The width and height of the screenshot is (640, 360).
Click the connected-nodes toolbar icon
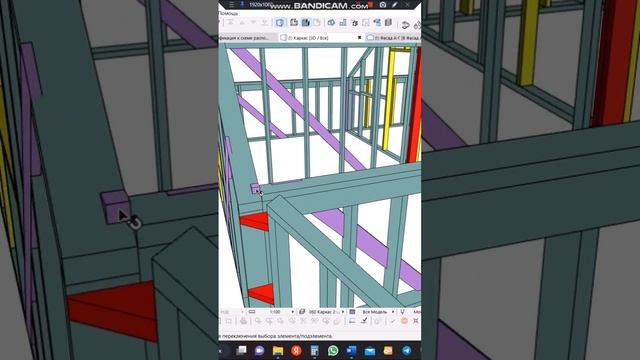click(x=377, y=22)
